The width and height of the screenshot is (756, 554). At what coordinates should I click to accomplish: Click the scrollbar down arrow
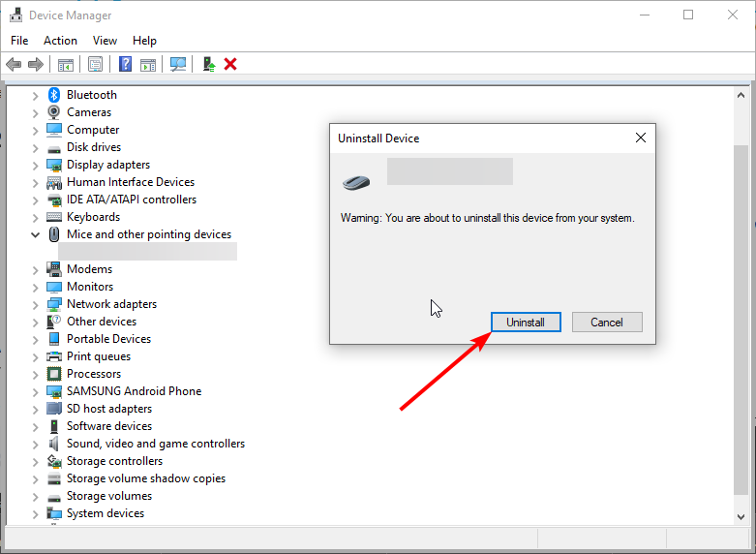pyautogui.click(x=741, y=517)
